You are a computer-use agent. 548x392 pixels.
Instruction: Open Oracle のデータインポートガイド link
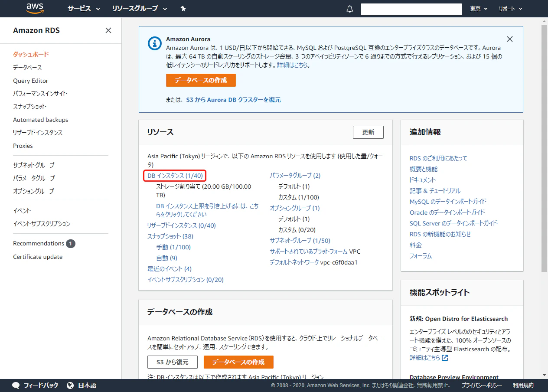pyautogui.click(x=447, y=212)
